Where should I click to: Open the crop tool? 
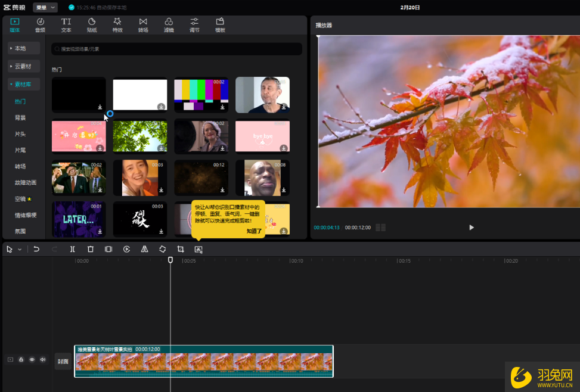point(181,249)
